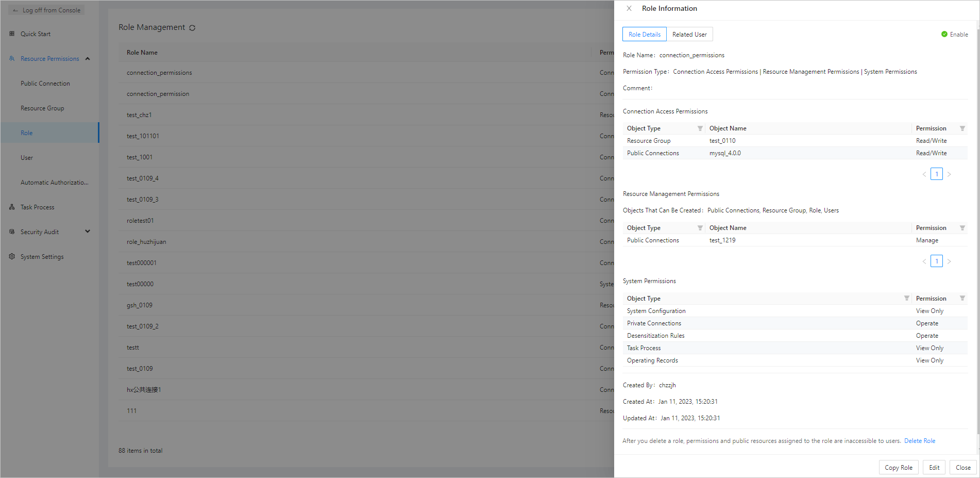
Task: Collapse the Resource Permissions menu
Action: 88,59
